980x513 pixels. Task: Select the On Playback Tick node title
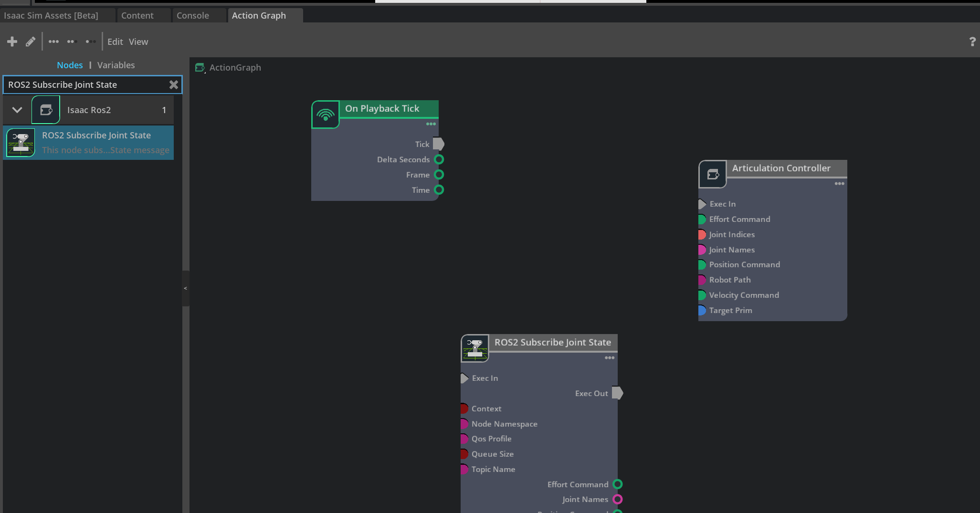click(382, 108)
